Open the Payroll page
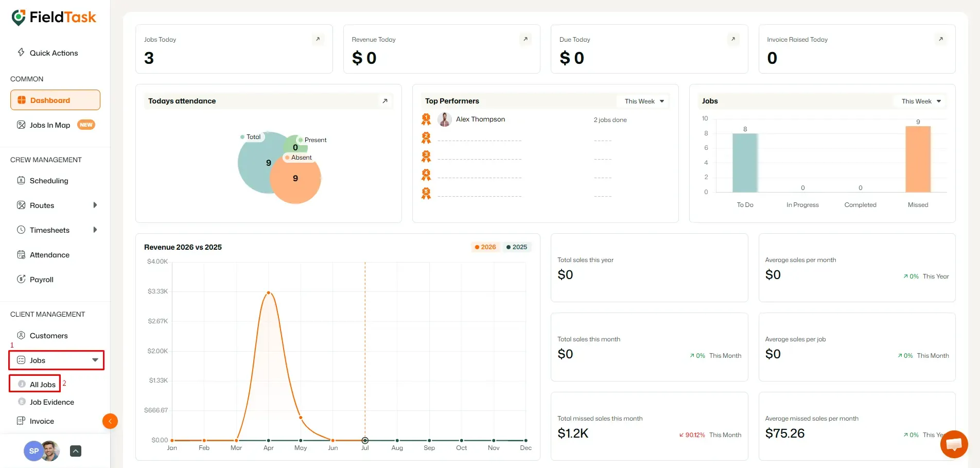The width and height of the screenshot is (980, 468). click(42, 280)
